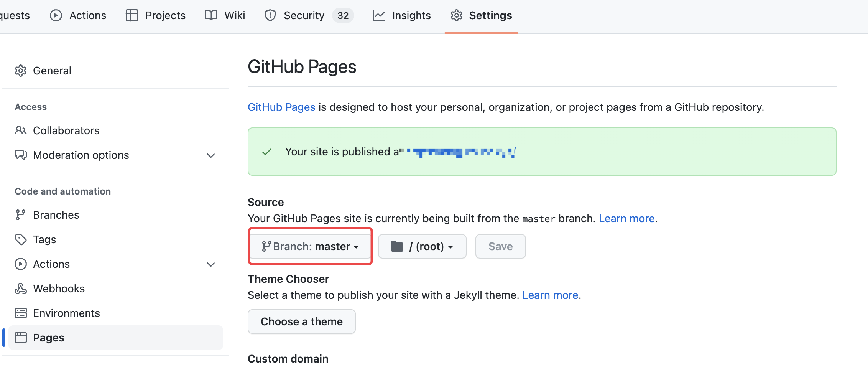The width and height of the screenshot is (868, 366).
Task: Click the branch icon inside Branch button
Action: [x=266, y=246]
